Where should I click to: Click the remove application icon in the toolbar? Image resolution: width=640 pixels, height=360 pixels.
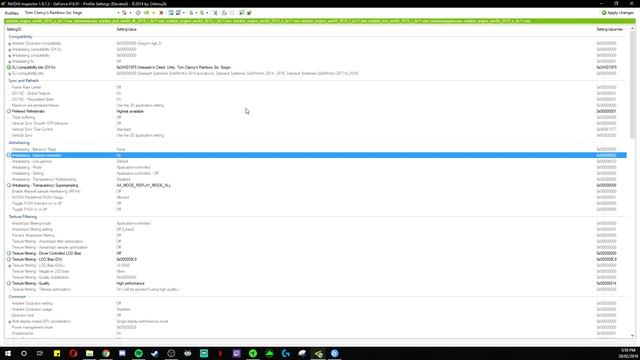point(178,13)
